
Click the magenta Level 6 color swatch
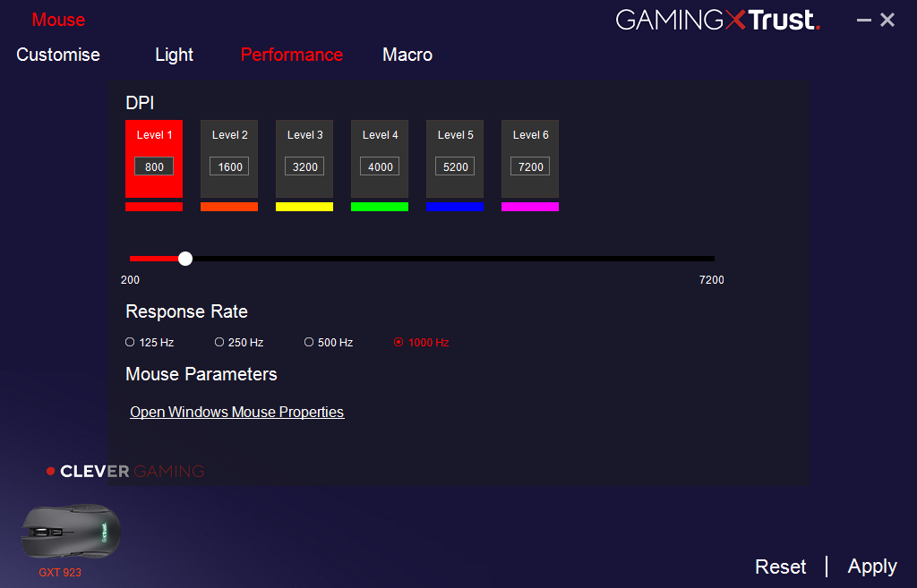click(x=530, y=207)
